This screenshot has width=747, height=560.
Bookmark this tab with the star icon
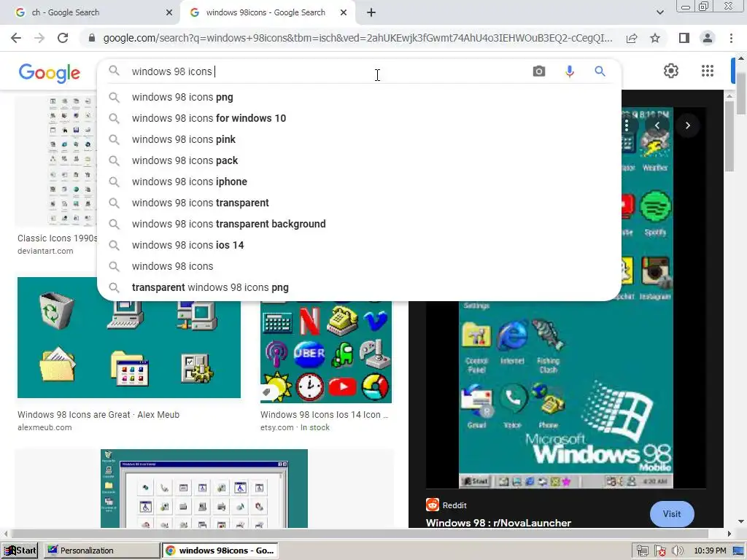(x=655, y=38)
